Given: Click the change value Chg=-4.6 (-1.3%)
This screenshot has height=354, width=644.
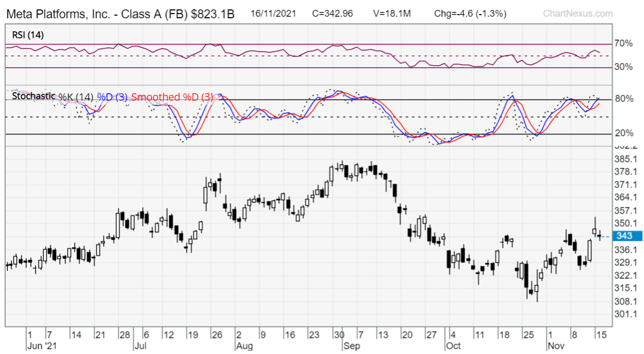Looking at the screenshot, I should 470,14.
